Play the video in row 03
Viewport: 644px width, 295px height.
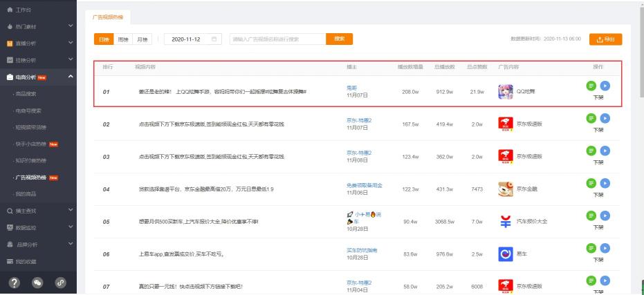[x=605, y=151]
